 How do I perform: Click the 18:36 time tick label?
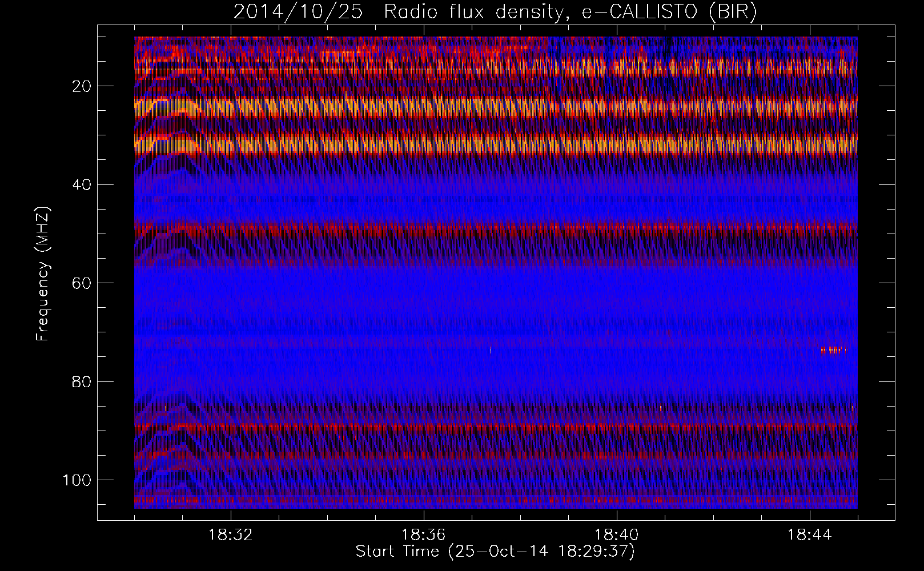tap(424, 535)
